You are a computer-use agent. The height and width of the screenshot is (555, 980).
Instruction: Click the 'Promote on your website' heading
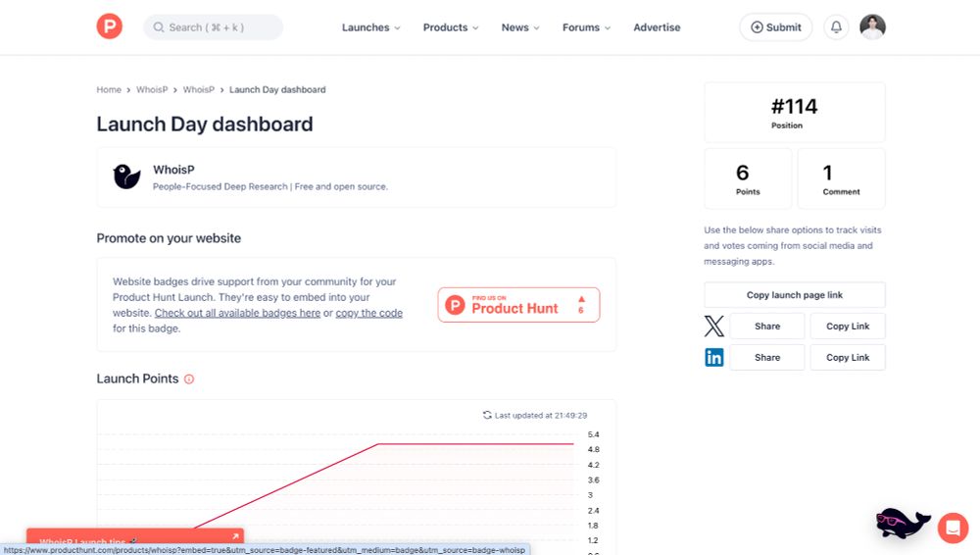coord(169,238)
